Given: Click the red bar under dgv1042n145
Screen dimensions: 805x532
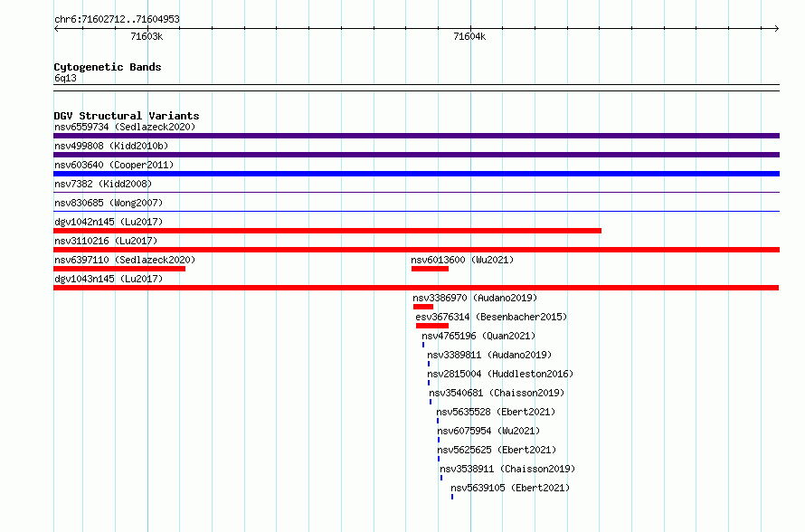Looking at the screenshot, I should (x=327, y=231).
